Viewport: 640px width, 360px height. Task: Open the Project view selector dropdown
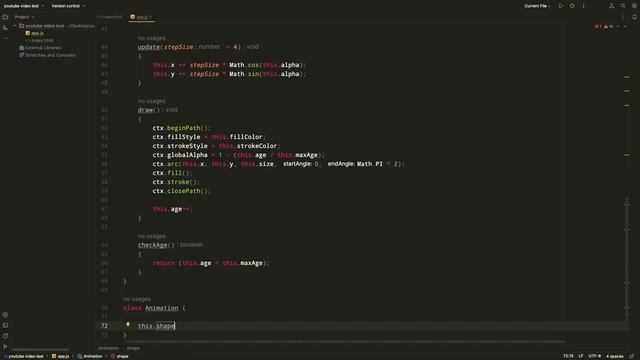tap(24, 17)
